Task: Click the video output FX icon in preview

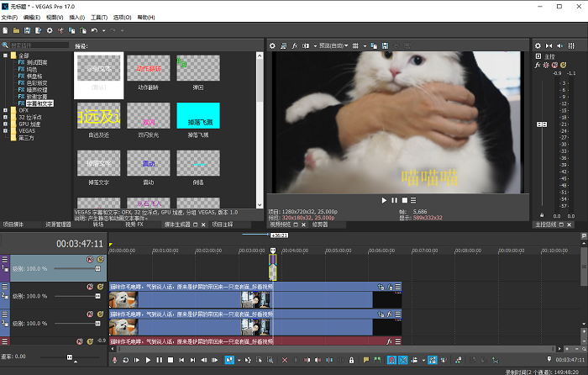Action: [295, 45]
